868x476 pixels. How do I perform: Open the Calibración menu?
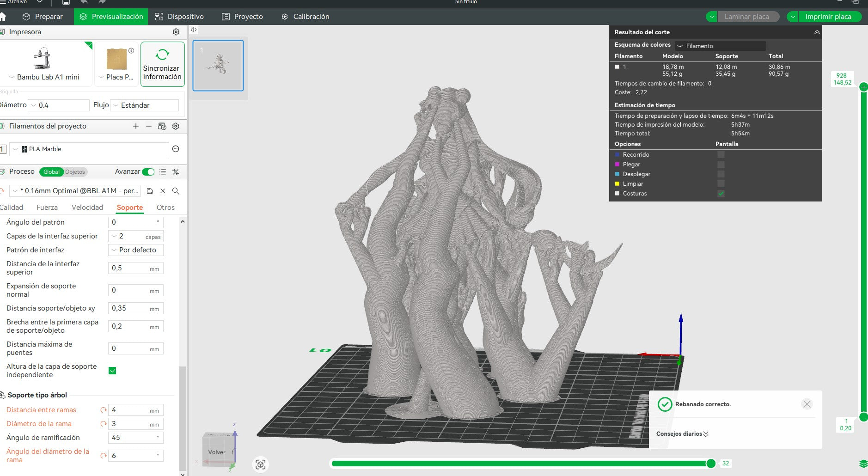306,17
